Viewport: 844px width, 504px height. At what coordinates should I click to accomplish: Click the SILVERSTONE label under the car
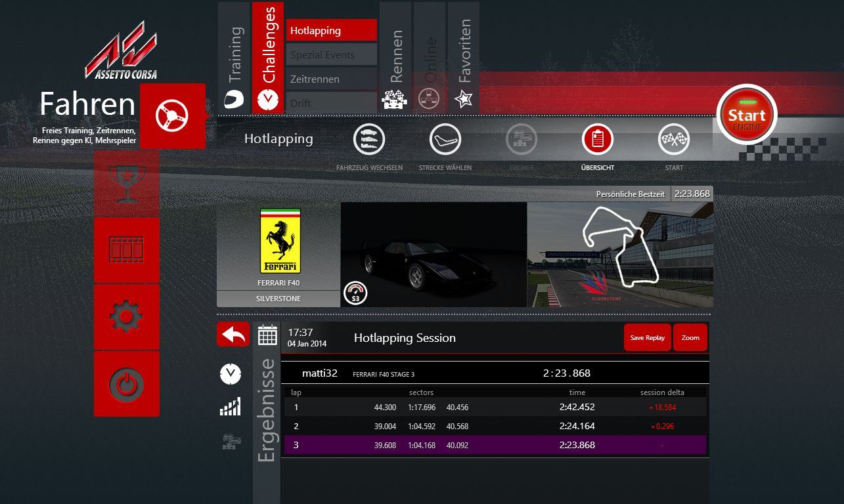pyautogui.click(x=278, y=299)
